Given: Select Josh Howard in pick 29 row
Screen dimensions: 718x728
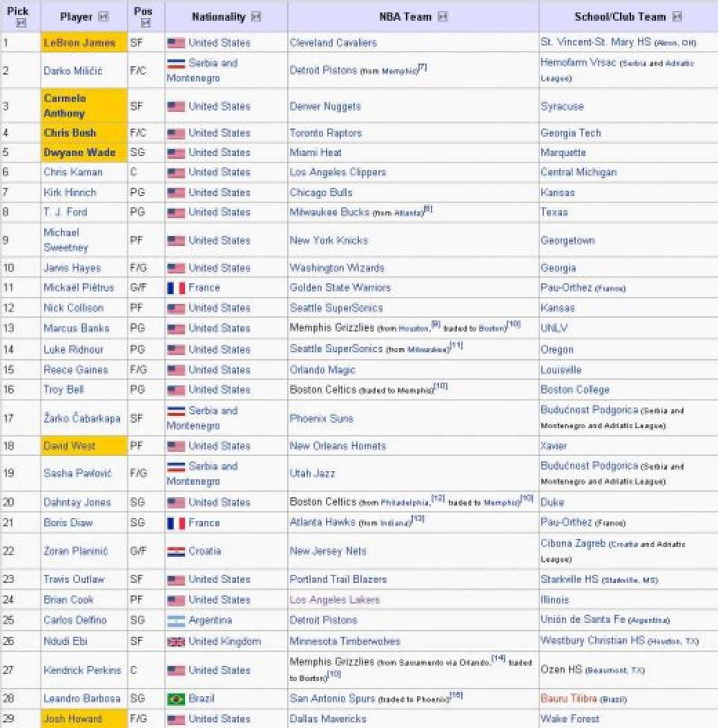Looking at the screenshot, I should tap(73, 719).
